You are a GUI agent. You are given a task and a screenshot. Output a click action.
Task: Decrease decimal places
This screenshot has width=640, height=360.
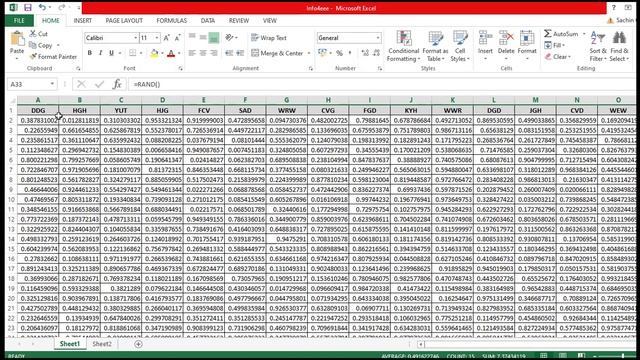pyautogui.click(x=376, y=53)
